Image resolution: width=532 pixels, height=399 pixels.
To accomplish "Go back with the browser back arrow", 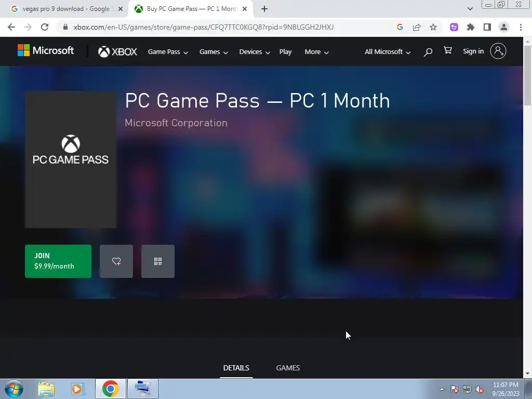I will point(11,27).
